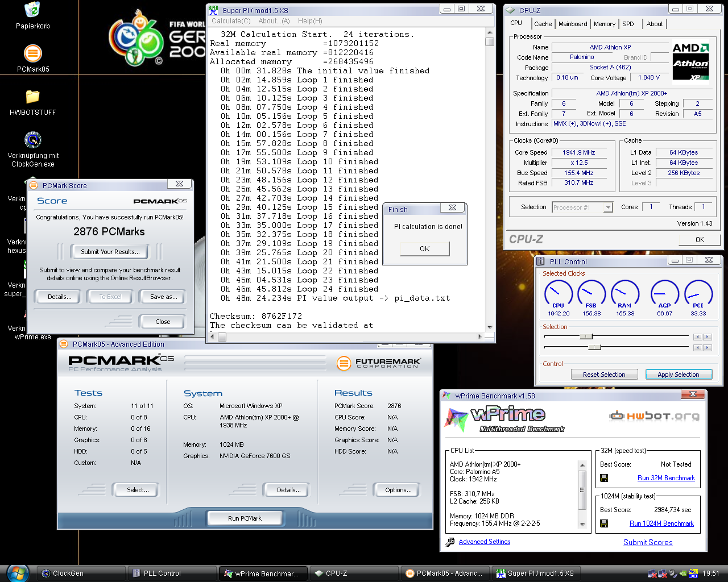Click the Advanced Settings link in wPrime
Screen dimensions: 728x582
coord(485,542)
